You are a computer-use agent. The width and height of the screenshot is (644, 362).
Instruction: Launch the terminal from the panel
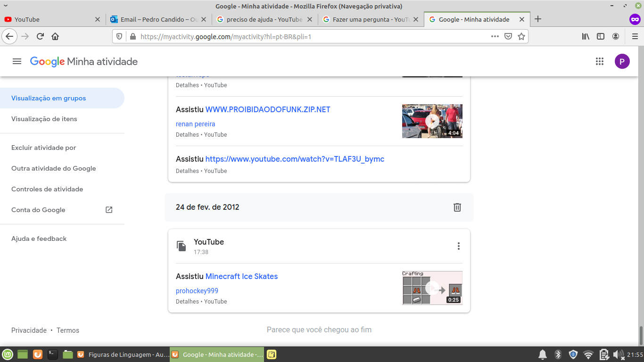53,354
